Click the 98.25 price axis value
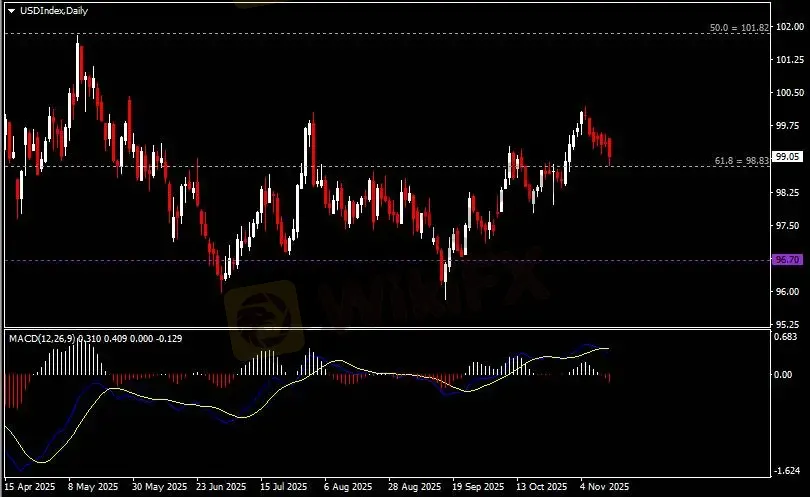Image resolution: width=810 pixels, height=497 pixels. click(788, 192)
